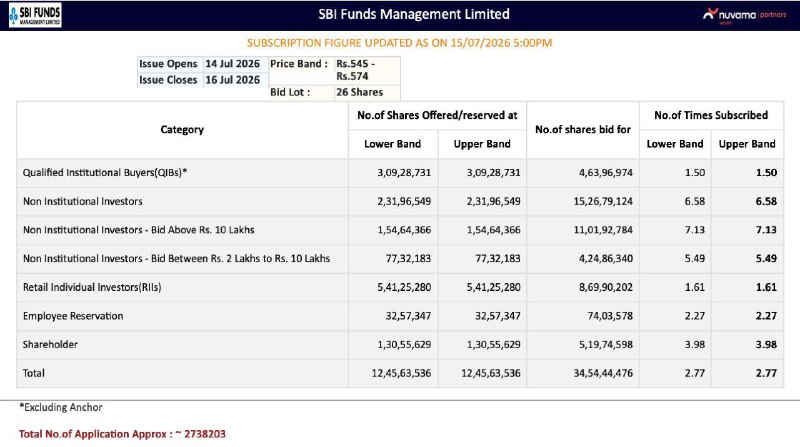The width and height of the screenshot is (800, 447).
Task: Select Retail Individual Investors upper band subscription
Action: click(766, 287)
